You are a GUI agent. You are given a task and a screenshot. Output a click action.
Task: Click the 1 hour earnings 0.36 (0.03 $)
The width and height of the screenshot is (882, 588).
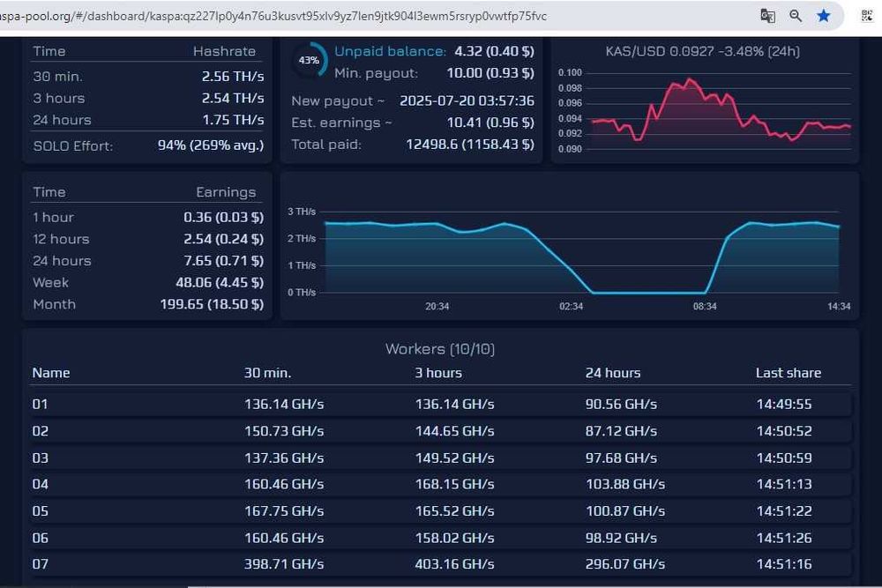tap(223, 218)
